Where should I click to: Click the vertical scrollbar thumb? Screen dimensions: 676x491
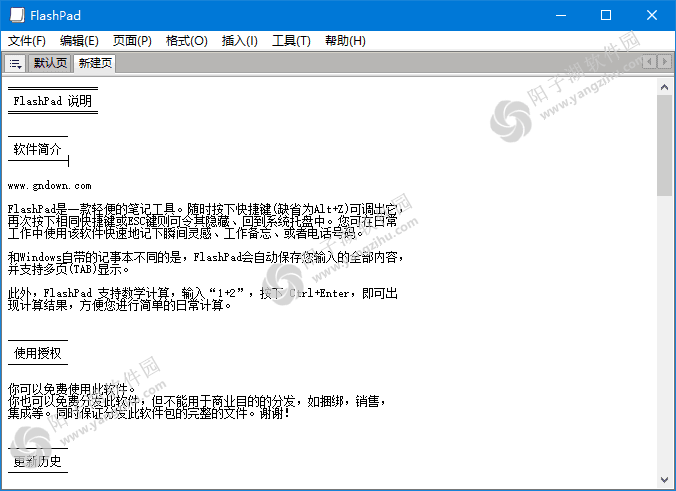click(x=664, y=146)
